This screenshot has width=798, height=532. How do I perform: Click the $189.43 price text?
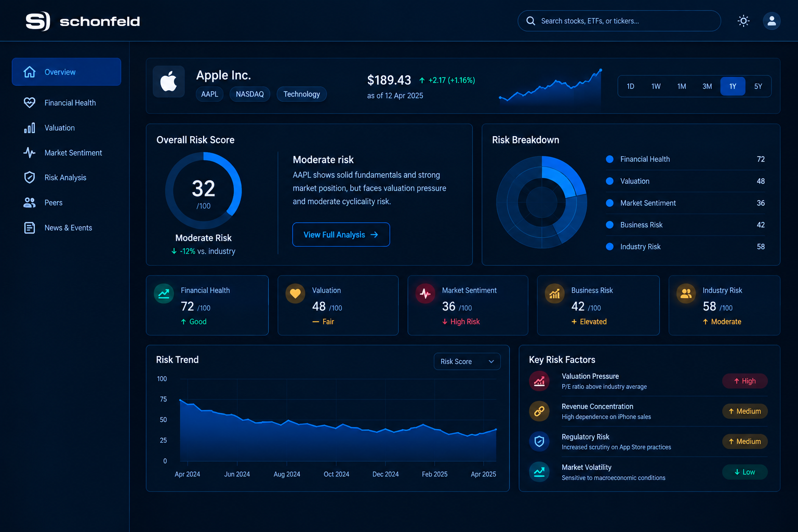click(389, 80)
